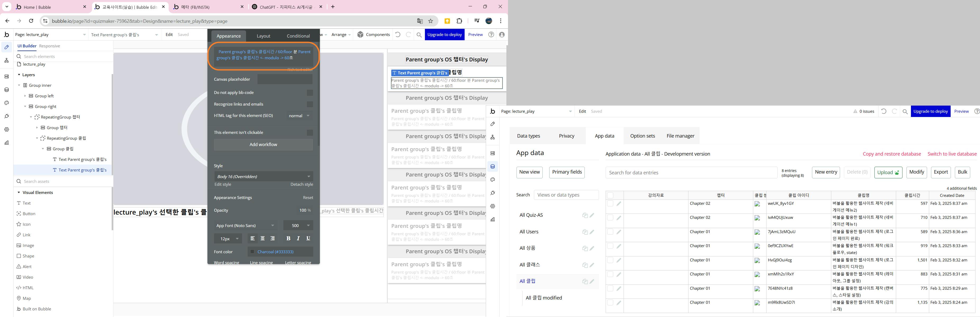Viewport: 980px width, 317px height.
Task: Click the Charcoal font color swatch
Action: (252, 252)
